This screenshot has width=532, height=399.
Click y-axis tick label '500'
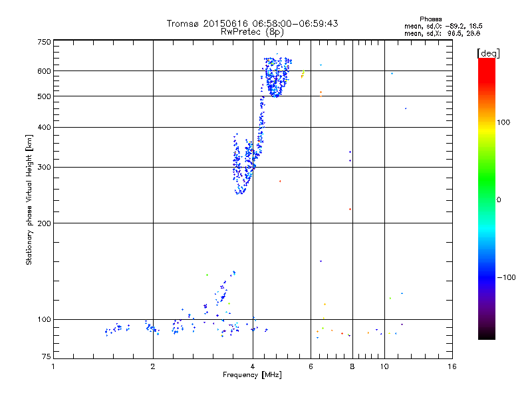44,96
